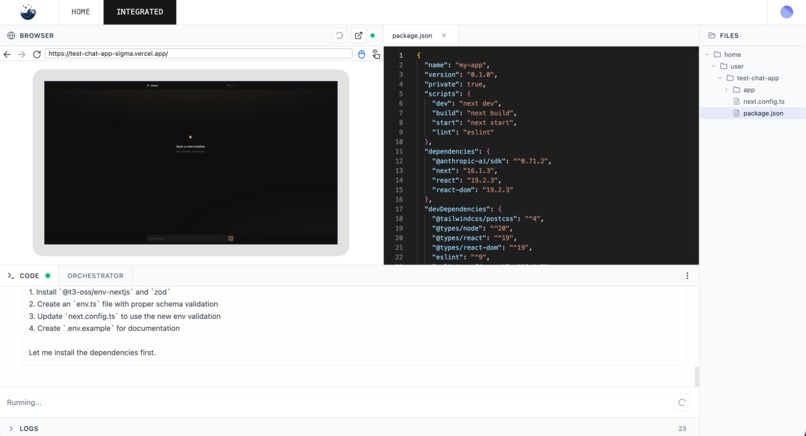
Task: Click the LOGS panel label
Action: (x=29, y=428)
